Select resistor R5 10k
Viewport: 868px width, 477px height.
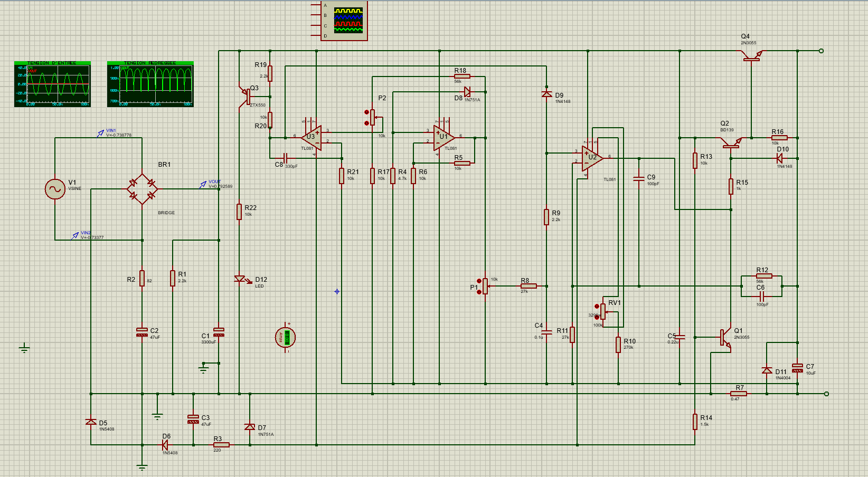462,163
